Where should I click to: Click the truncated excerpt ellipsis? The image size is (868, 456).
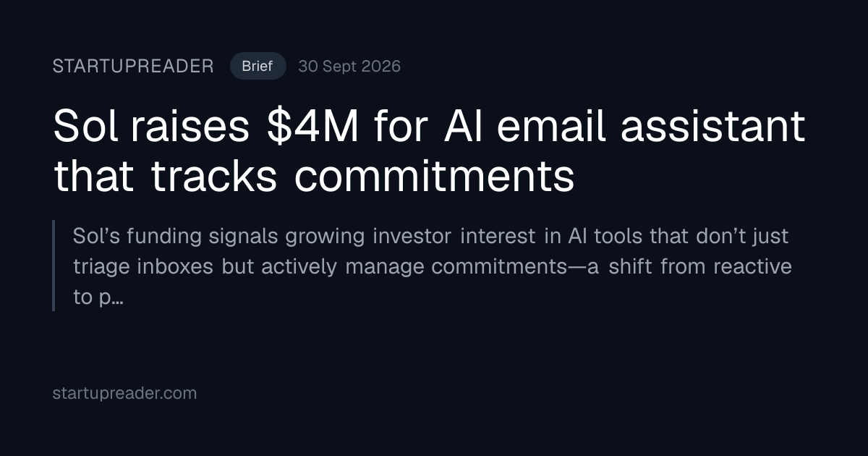click(x=116, y=297)
